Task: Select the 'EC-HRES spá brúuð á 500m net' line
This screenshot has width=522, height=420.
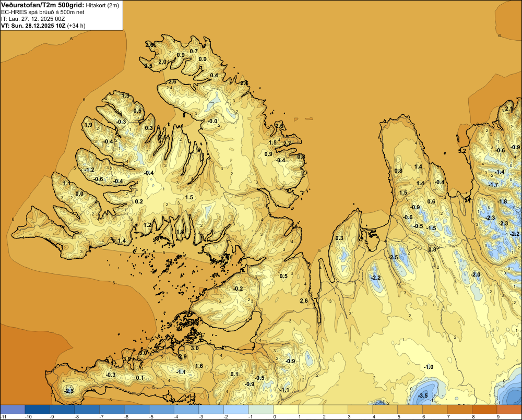Action: coord(43,12)
